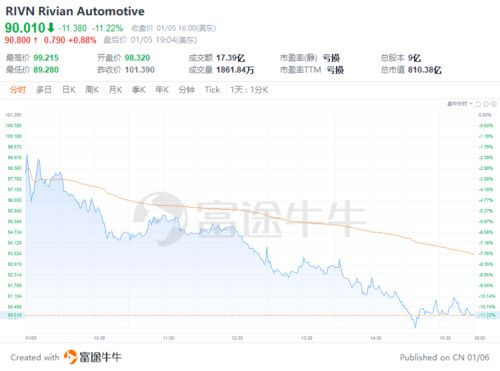Open the Tick chart tab
Viewport: 500px width, 371px height.
[x=212, y=90]
